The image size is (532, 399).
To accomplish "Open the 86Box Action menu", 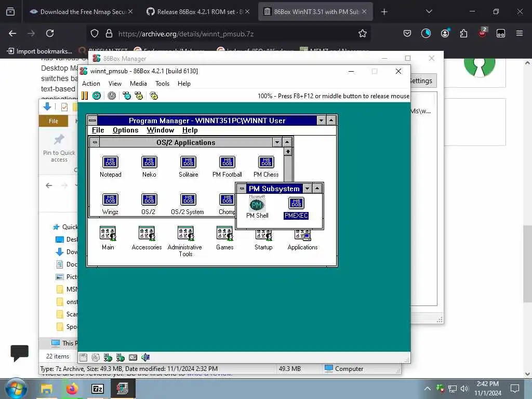I will click(x=91, y=84).
